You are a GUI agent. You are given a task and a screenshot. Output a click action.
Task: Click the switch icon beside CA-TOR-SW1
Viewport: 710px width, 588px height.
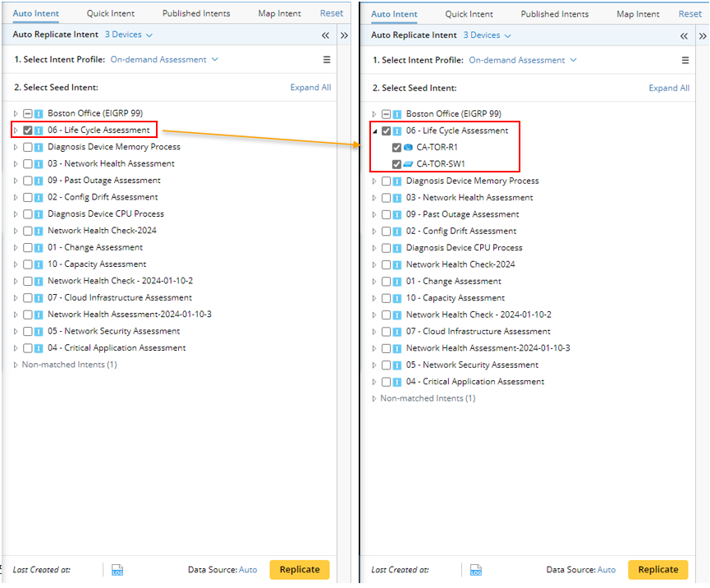point(408,164)
